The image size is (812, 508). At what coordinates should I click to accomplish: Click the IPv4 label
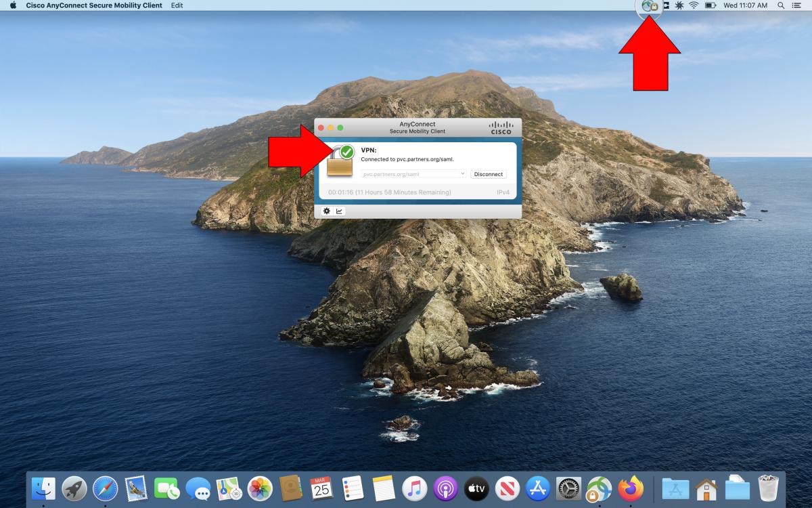click(x=503, y=192)
